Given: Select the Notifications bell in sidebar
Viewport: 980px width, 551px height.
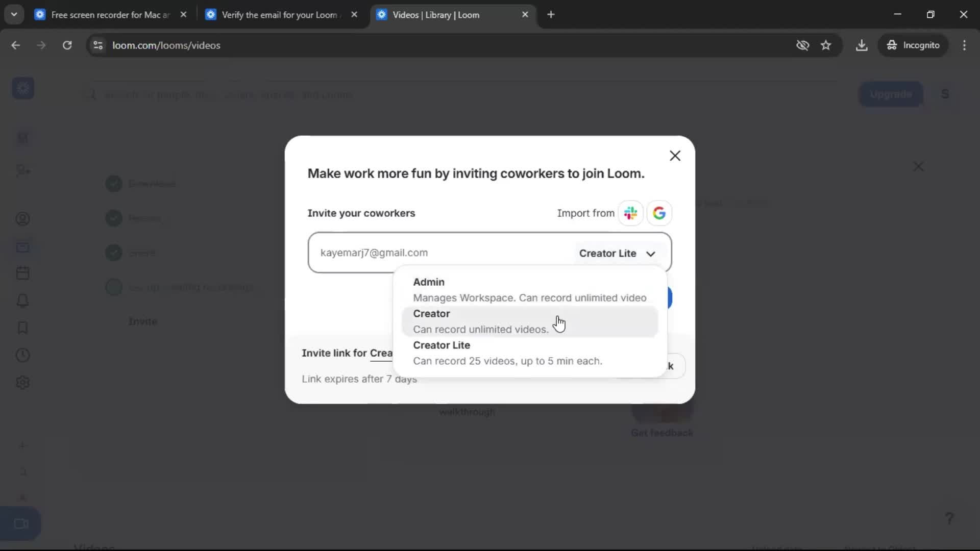Looking at the screenshot, I should click(22, 300).
